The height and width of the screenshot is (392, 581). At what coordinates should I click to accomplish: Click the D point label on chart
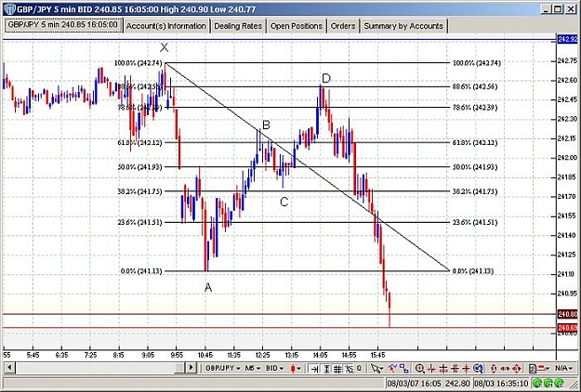(326, 78)
